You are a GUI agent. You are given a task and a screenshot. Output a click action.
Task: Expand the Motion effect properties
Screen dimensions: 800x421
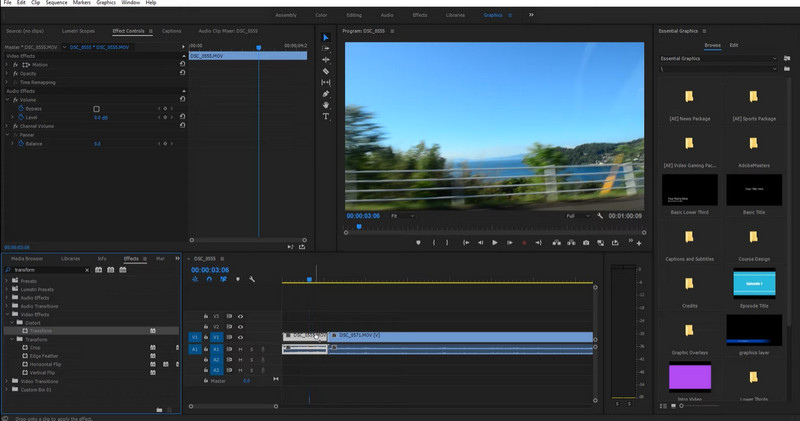(x=7, y=65)
